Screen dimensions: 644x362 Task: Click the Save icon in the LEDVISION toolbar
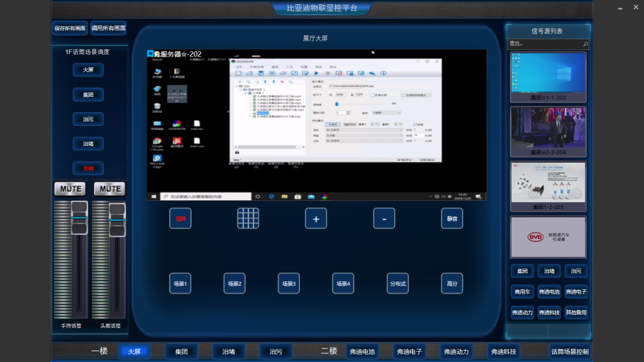[x=261, y=73]
